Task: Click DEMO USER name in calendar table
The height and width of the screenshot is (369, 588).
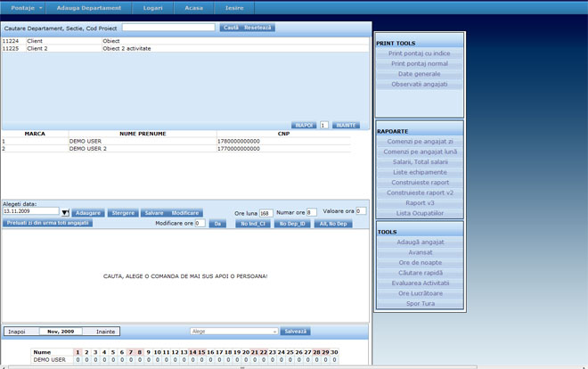Action: coord(50,359)
